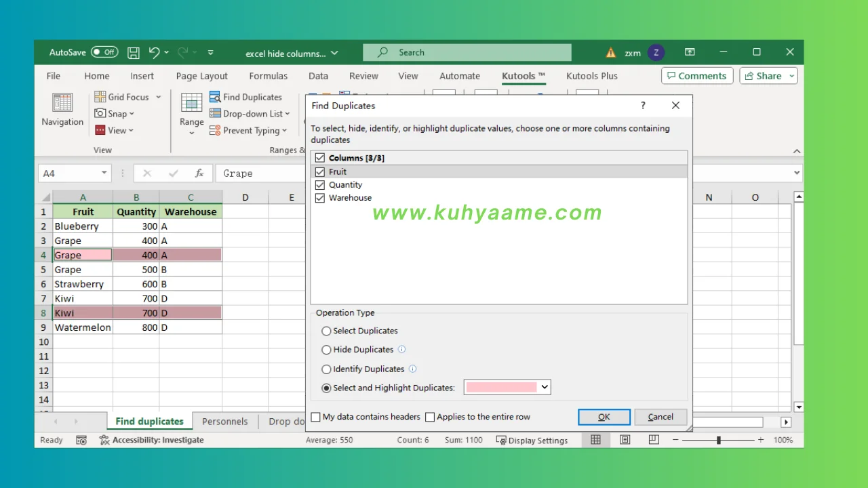Screen dimensions: 868x488
Task: Click the Search magnifier icon
Action: point(383,52)
